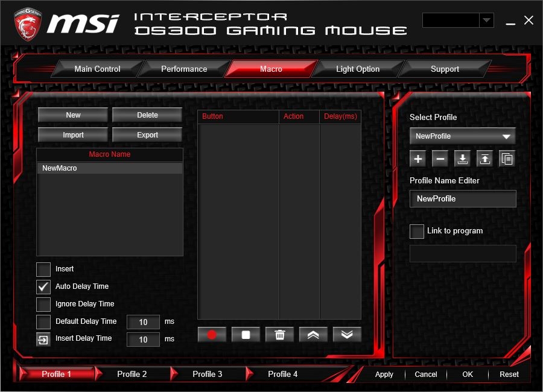
Task: Tick the Default Delay Time checkbox
Action: click(x=43, y=321)
